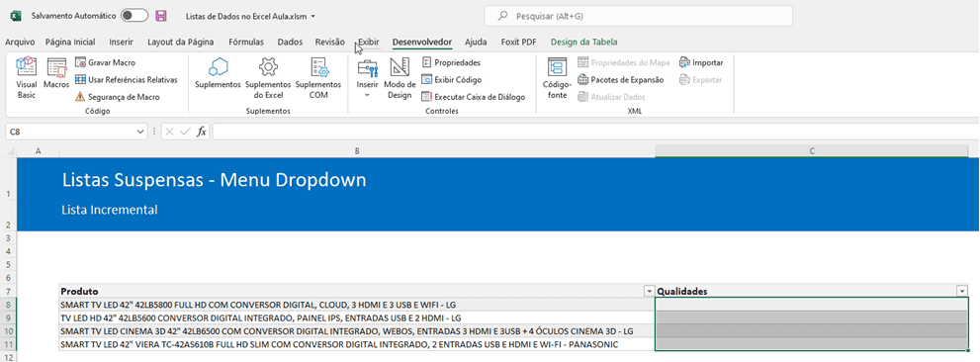Screen dimensions: 980x362
Task: Select column B header
Action: [x=357, y=151]
